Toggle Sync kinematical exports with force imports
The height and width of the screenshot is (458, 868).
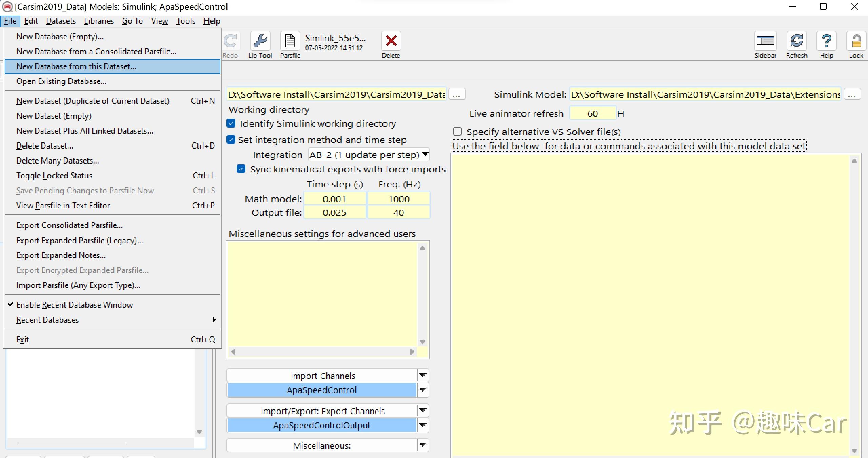241,169
